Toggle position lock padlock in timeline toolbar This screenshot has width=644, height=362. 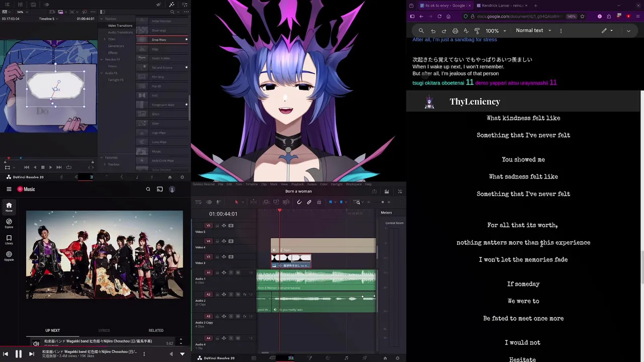pyautogui.click(x=319, y=202)
